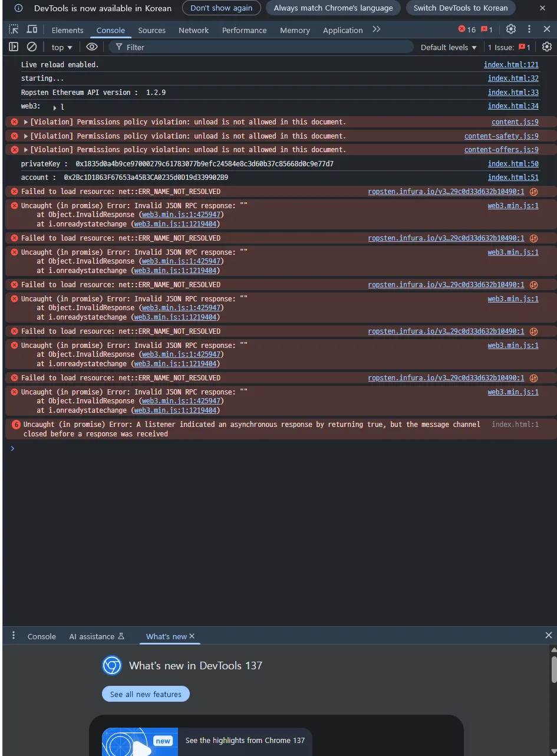
Task: Click the DevTools logo beside What's new heading
Action: 112,666
